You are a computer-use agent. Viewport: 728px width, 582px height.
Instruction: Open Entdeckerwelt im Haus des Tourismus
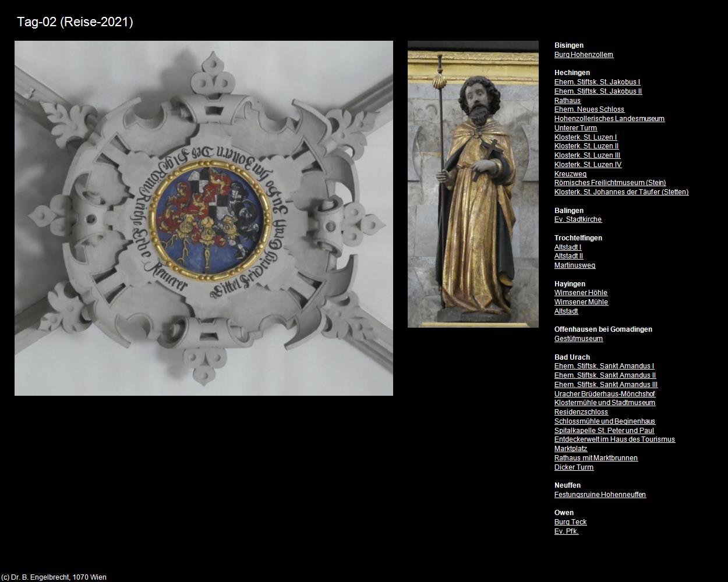point(614,439)
